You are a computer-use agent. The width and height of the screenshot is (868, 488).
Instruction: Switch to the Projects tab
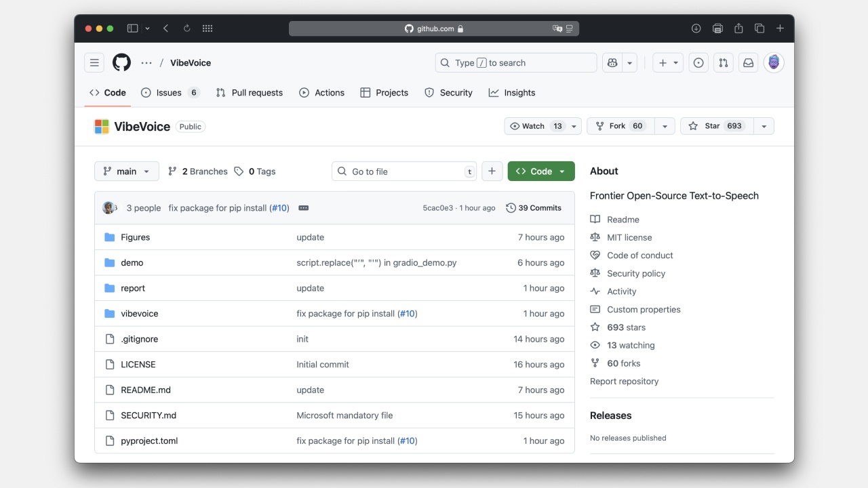pos(384,93)
